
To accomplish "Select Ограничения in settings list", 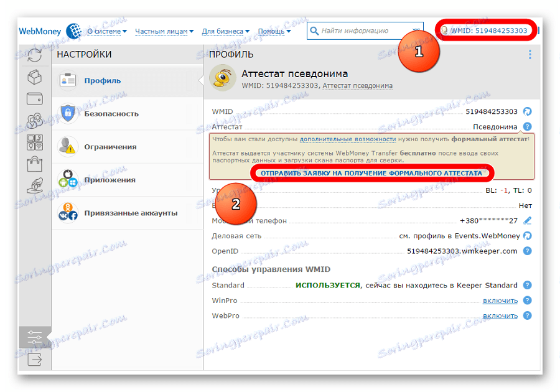I will [x=128, y=147].
